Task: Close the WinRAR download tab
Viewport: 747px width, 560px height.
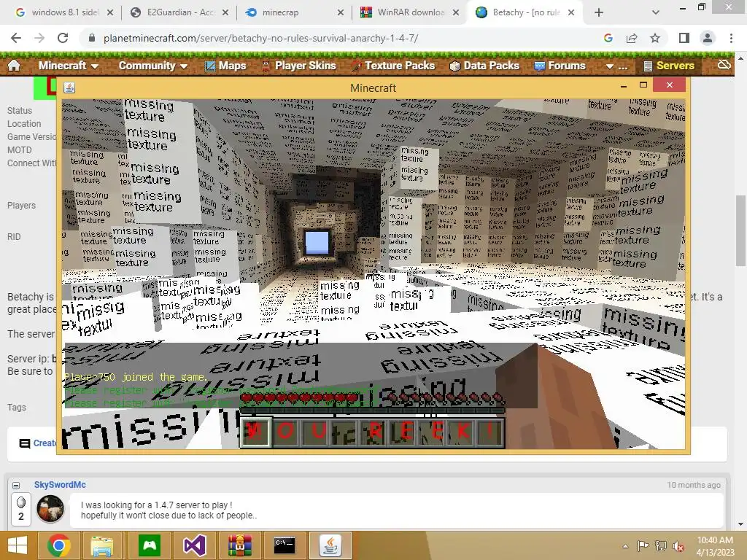Action: [456, 13]
